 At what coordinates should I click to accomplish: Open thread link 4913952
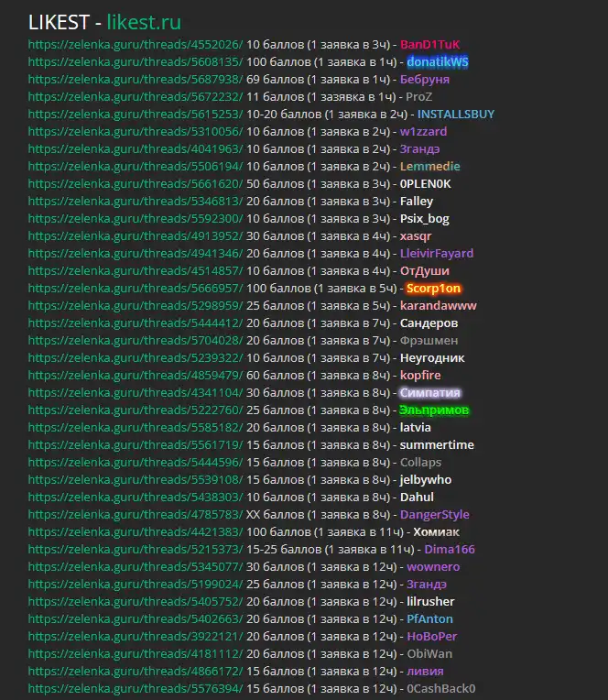[x=136, y=236]
